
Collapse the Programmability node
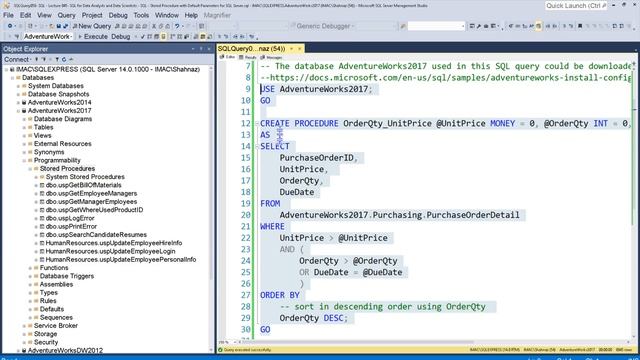[x=24, y=160]
